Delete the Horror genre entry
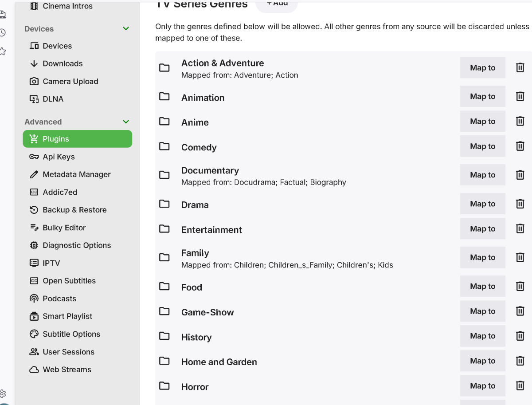This screenshot has width=532, height=405. point(520,386)
